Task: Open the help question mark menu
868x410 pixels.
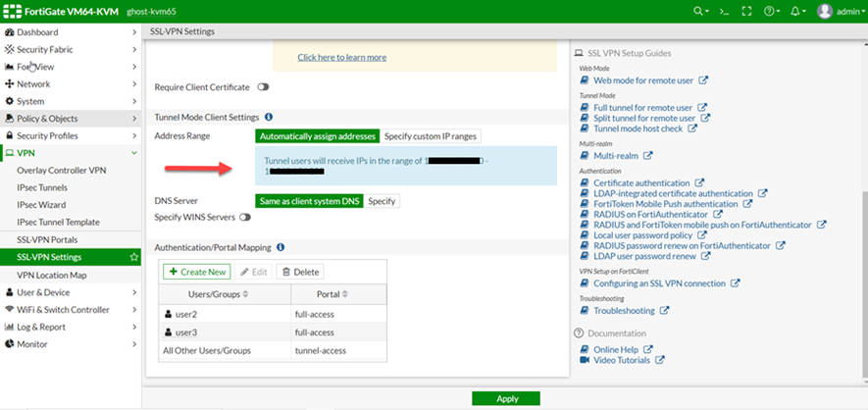Action: 772,11
